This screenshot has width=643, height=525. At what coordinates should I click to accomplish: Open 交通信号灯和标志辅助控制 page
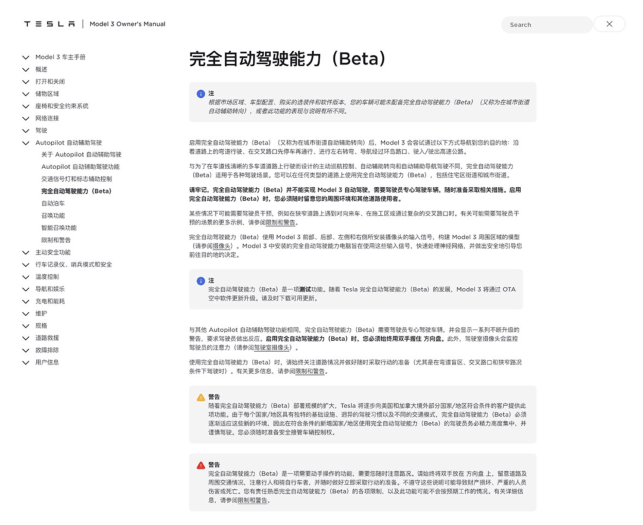click(x=76, y=179)
